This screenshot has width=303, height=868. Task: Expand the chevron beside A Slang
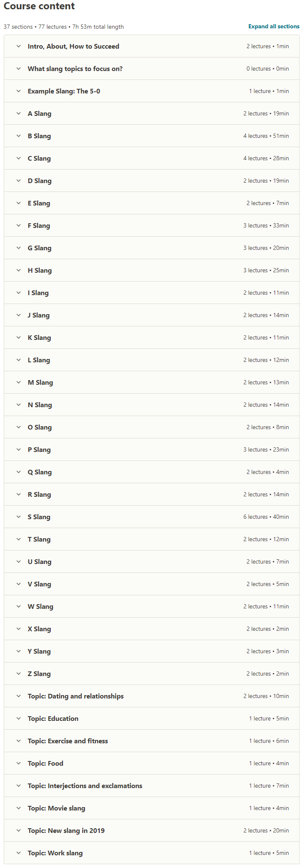19,113
